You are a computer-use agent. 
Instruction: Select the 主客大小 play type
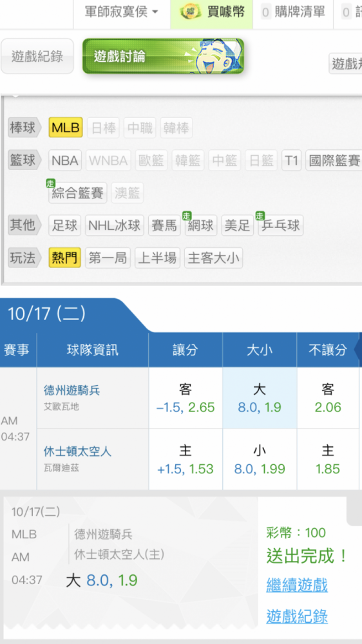213,258
